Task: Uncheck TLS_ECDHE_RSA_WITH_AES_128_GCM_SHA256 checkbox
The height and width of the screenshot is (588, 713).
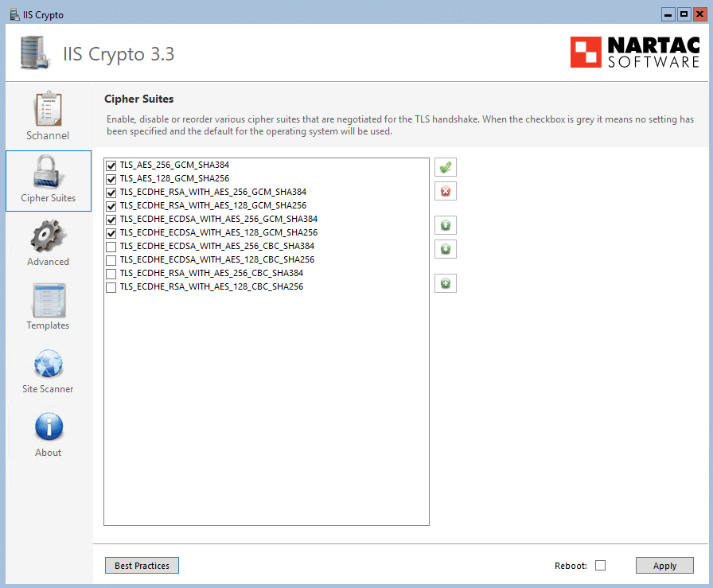Action: coord(111,206)
